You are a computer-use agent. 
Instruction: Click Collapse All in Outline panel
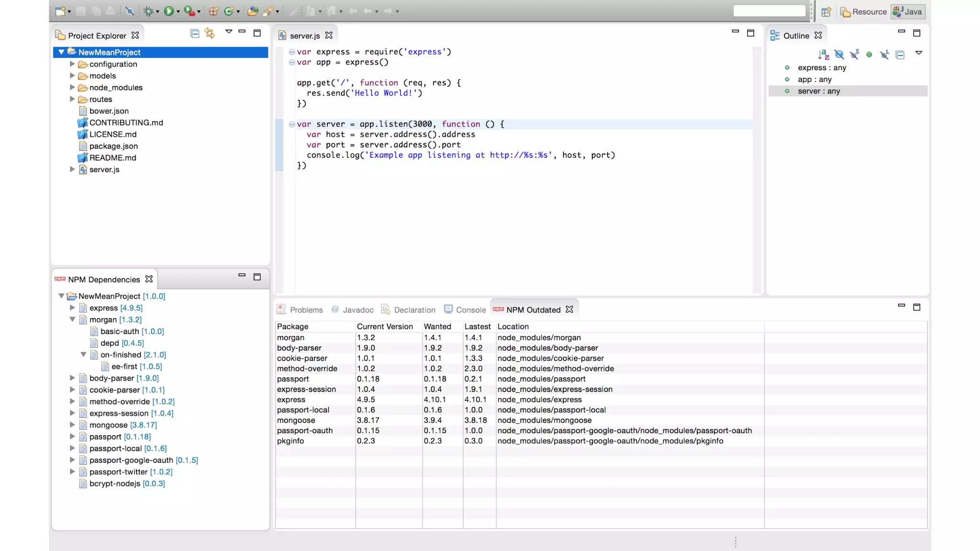(900, 55)
